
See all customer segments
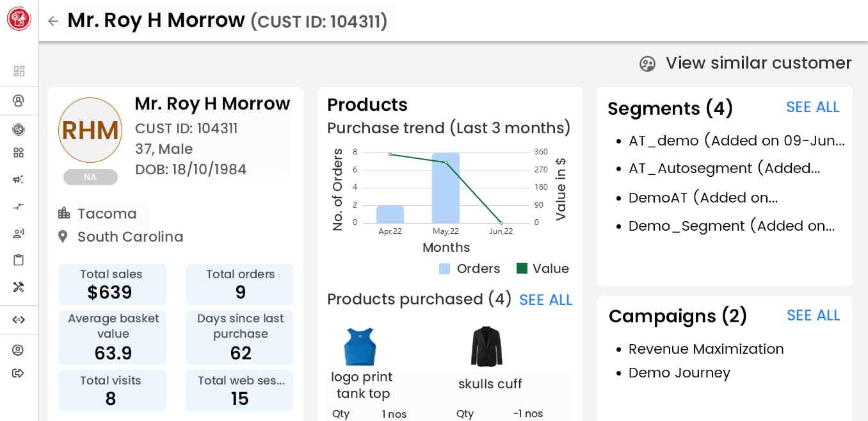pos(812,108)
